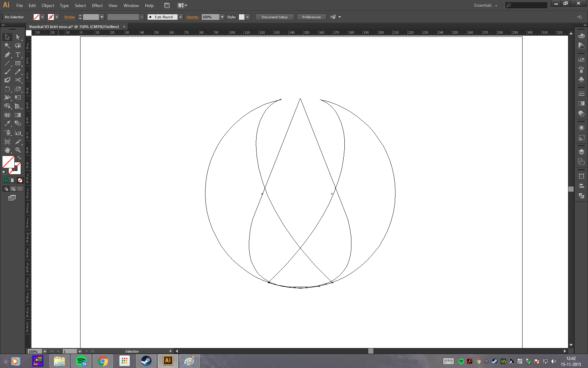Open the Pathfinder panel icon
This screenshot has width=588, height=368.
[x=581, y=196]
